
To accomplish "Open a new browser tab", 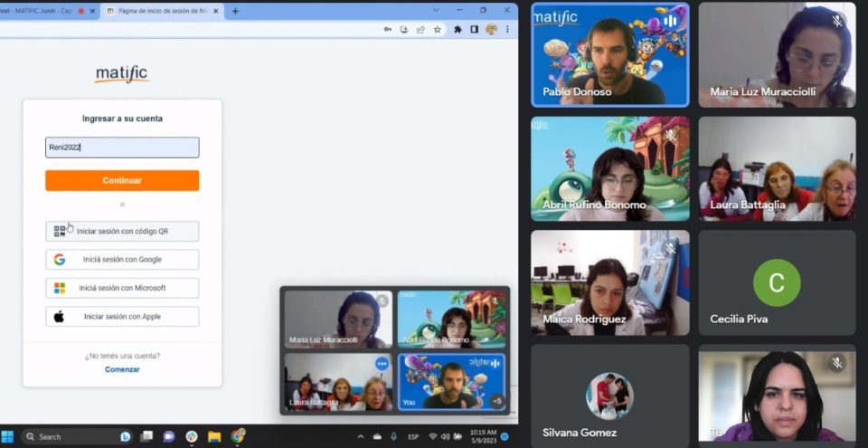I will [x=235, y=11].
